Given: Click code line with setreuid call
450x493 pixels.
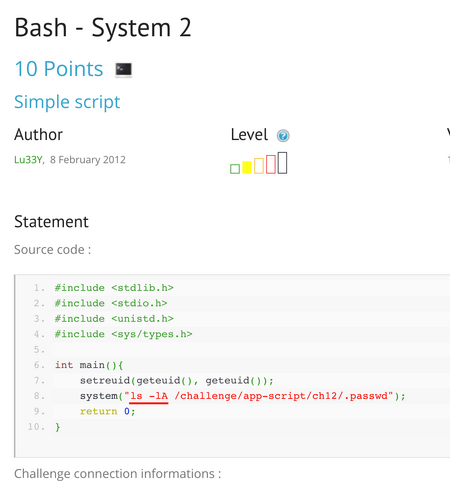Looking at the screenshot, I should coord(177,381).
